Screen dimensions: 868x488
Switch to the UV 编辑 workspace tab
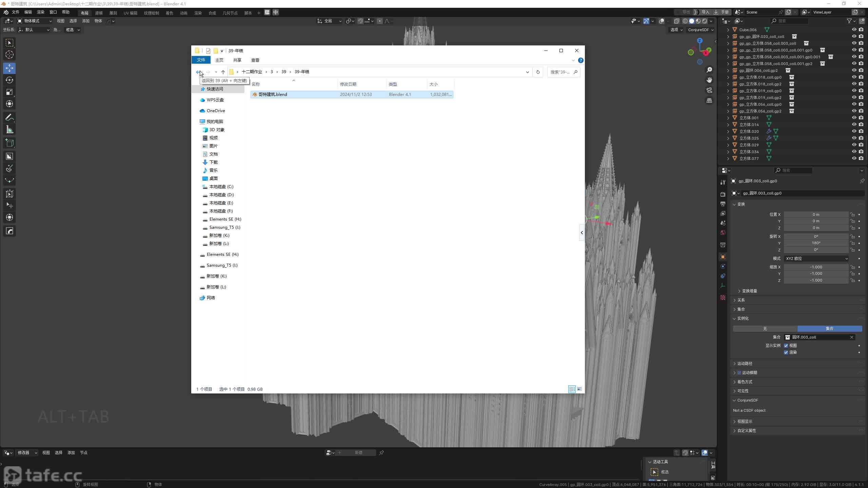[130, 13]
